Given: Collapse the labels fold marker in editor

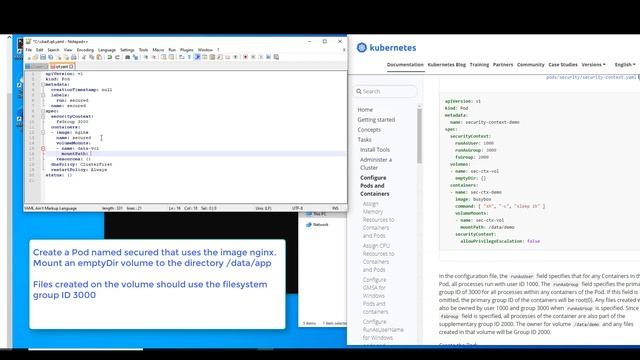Looking at the screenshot, I should pyautogui.click(x=43, y=95).
